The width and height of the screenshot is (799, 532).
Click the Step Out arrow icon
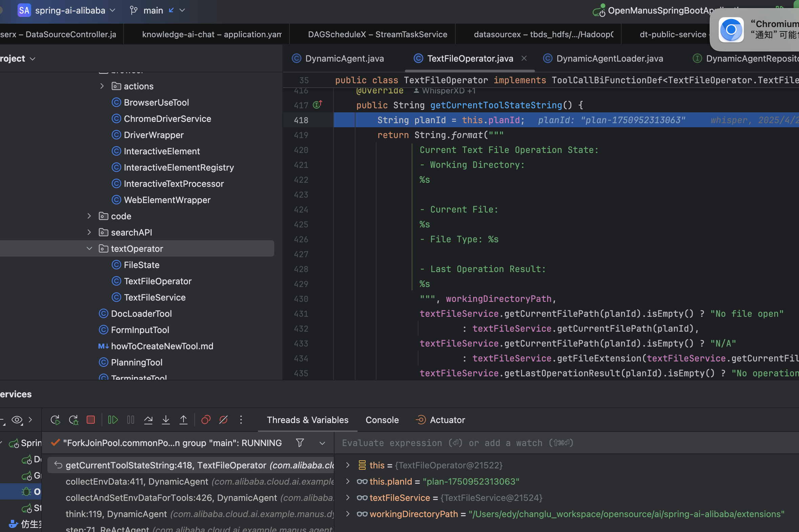point(183,420)
